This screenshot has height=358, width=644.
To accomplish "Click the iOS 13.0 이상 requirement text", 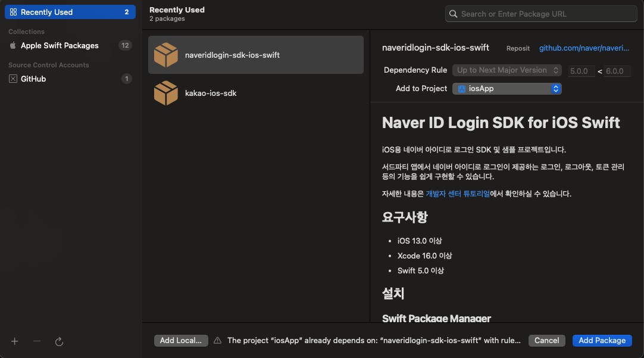I will point(420,241).
